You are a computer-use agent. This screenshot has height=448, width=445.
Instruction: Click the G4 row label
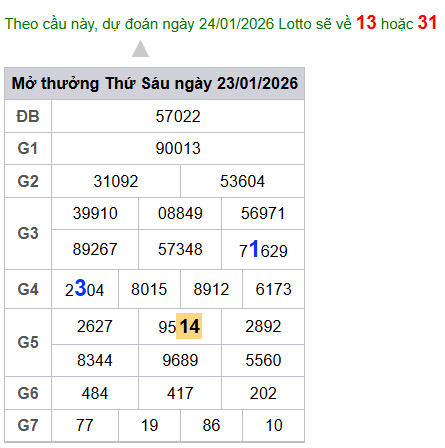click(x=28, y=289)
